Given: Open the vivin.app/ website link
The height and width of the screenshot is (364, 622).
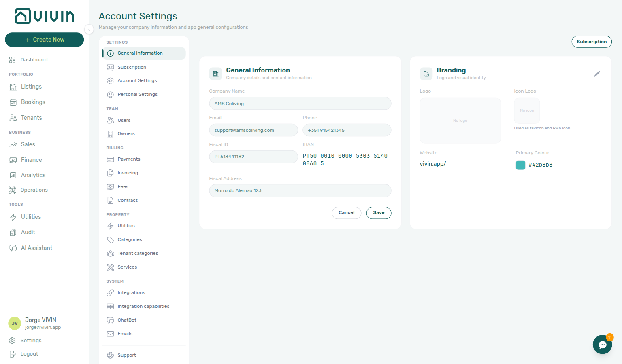Looking at the screenshot, I should click(433, 164).
